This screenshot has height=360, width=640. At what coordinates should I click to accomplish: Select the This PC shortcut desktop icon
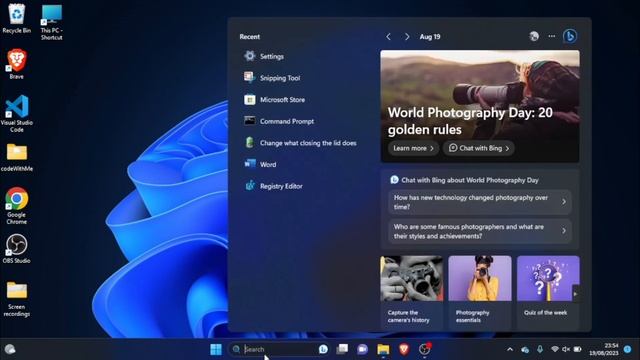51,22
